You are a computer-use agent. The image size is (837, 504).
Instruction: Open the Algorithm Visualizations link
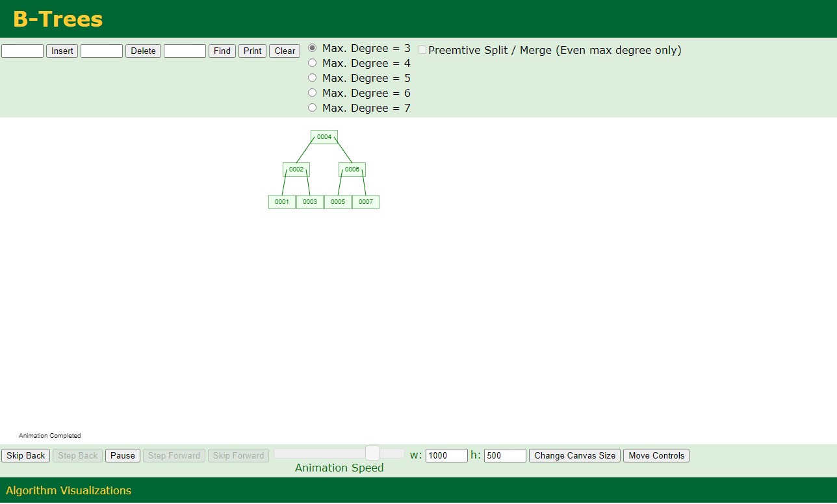click(68, 490)
